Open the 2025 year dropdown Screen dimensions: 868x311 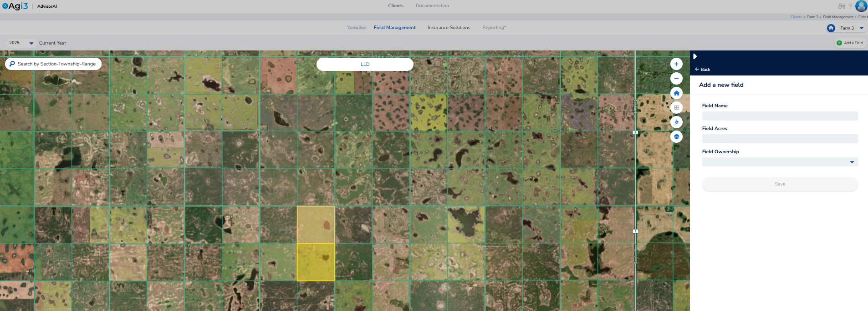21,43
